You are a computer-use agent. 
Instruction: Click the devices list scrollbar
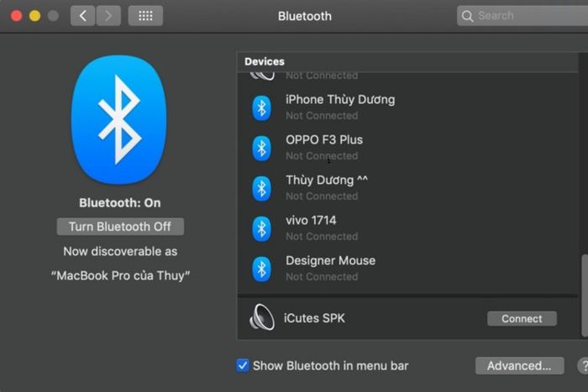click(585, 295)
